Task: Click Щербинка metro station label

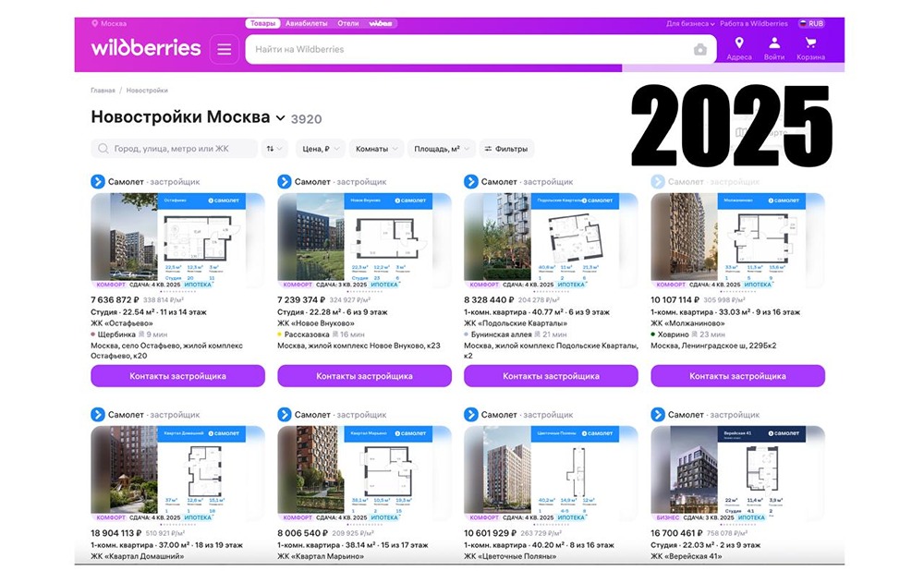Action: click(x=116, y=334)
